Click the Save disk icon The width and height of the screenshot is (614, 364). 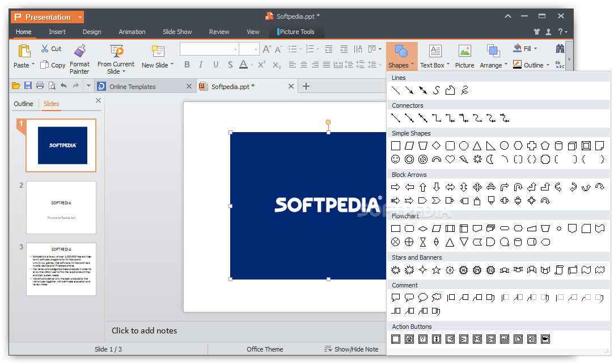pyautogui.click(x=28, y=86)
